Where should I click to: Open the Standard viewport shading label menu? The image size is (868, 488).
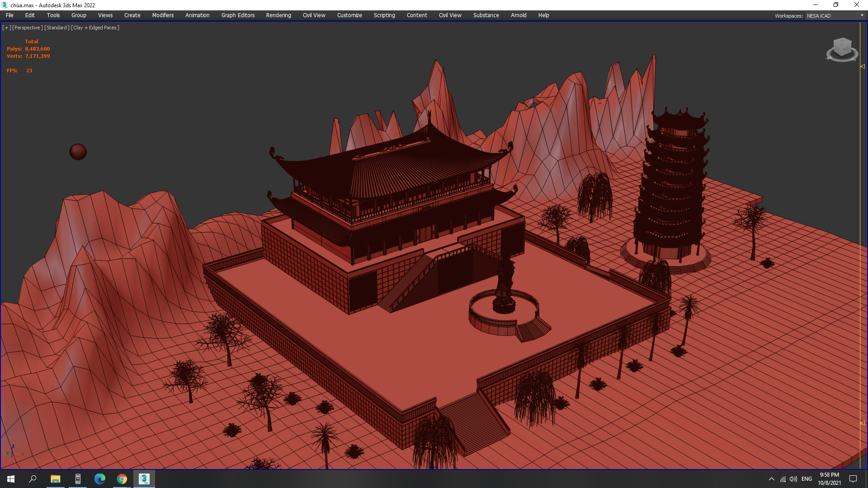click(57, 28)
